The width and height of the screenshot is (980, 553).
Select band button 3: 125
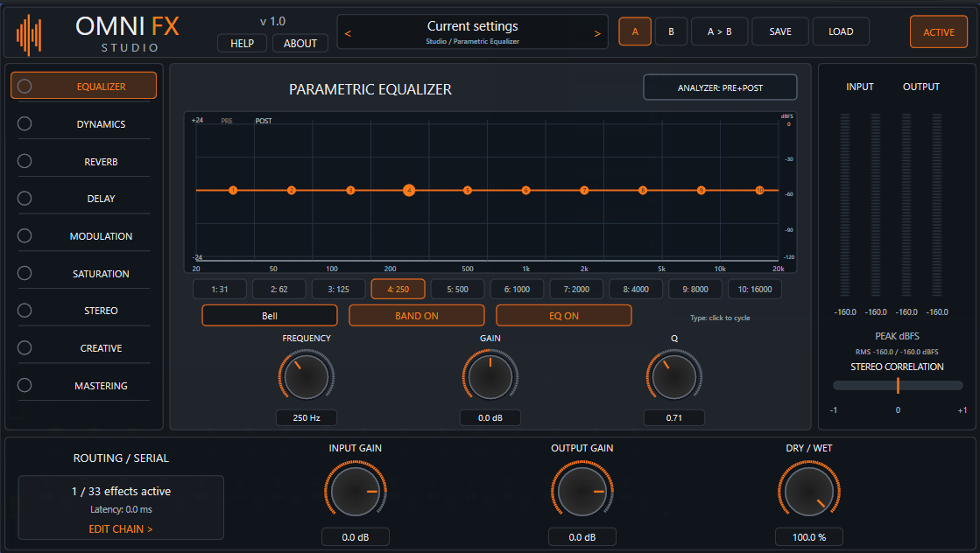[339, 289]
